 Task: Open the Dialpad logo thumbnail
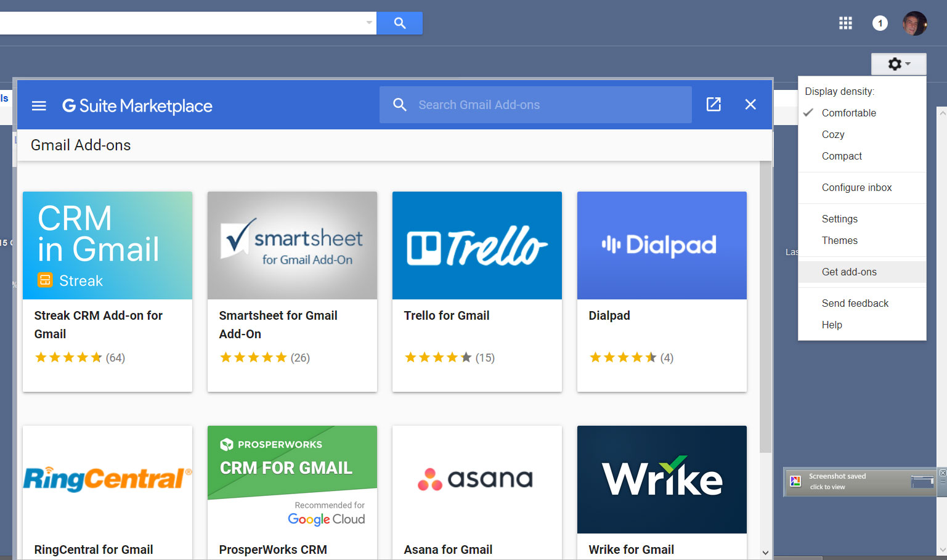click(x=662, y=245)
